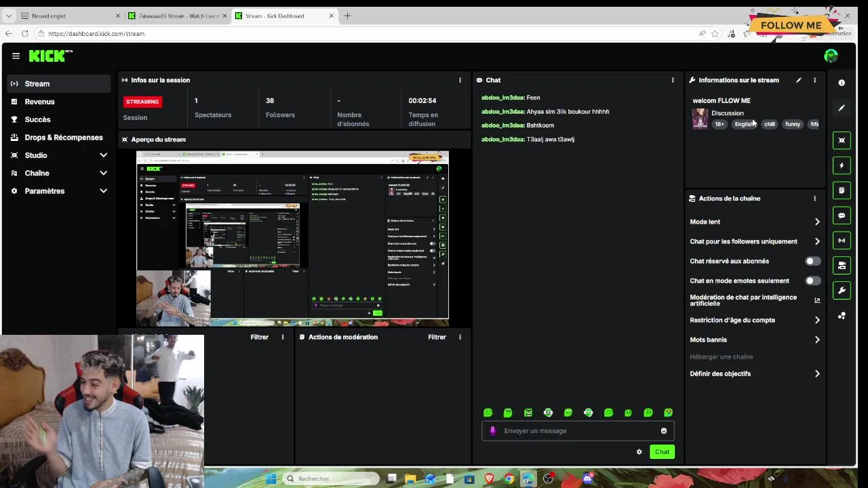Click chat message 'Ahyaa slm 3lik boukour hhhhh'
The image size is (868, 488).
[x=568, y=112]
